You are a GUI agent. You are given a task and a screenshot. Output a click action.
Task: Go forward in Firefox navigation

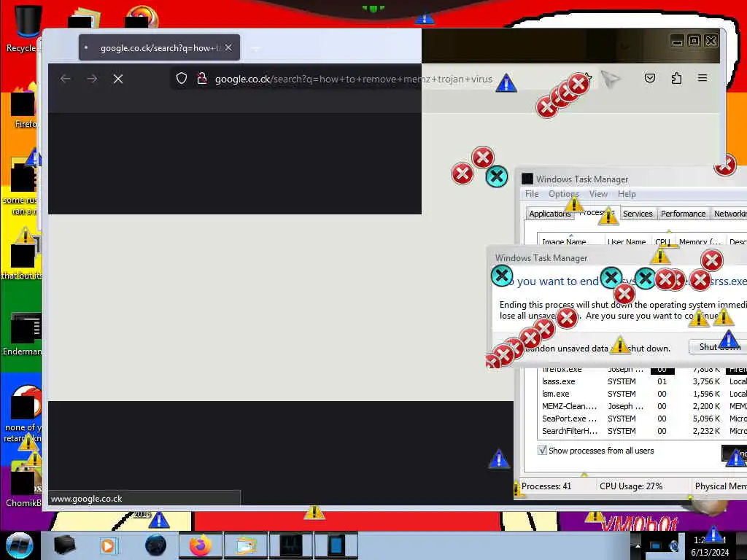tap(92, 79)
